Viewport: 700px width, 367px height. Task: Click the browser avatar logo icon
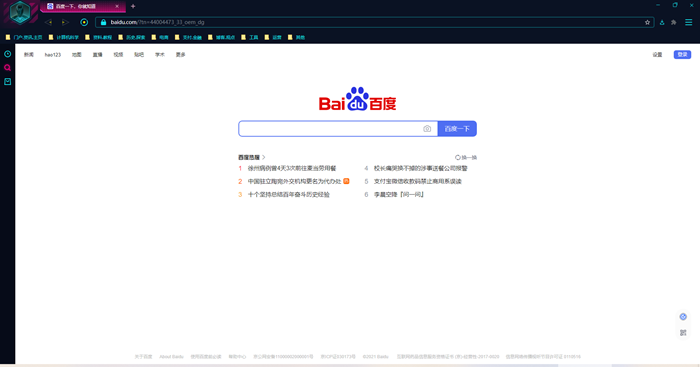(20, 12)
